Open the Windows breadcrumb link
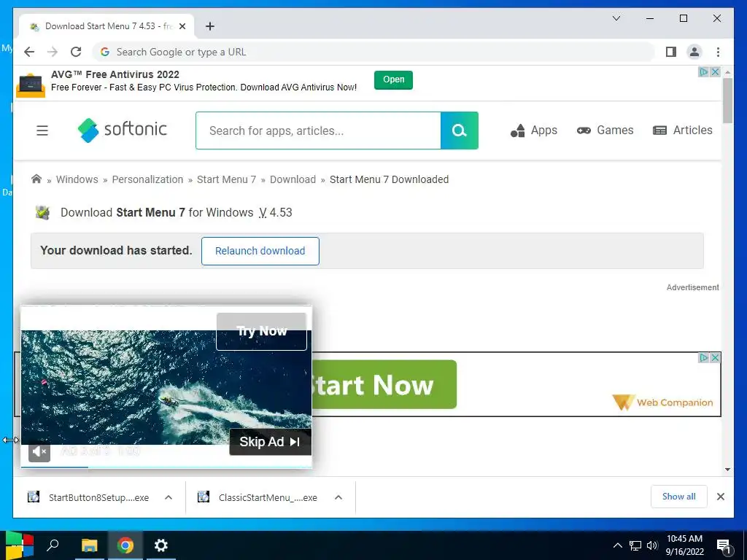The image size is (747, 560). (x=77, y=179)
